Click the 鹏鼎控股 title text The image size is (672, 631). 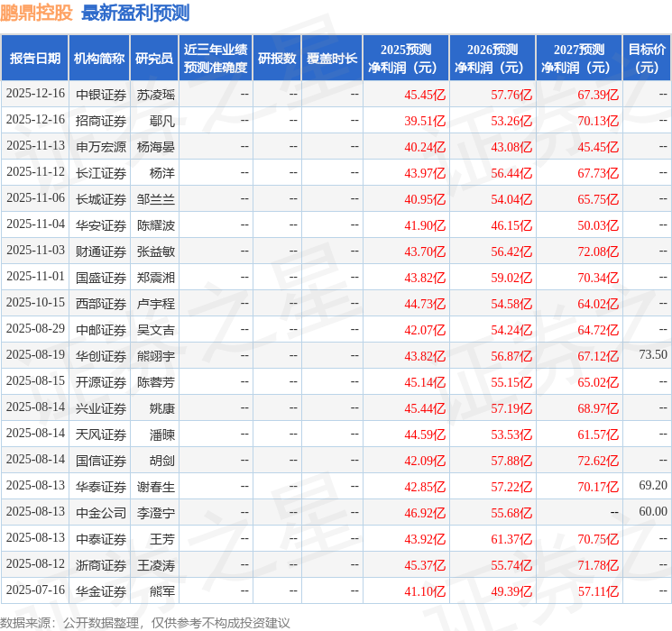(x=36, y=13)
